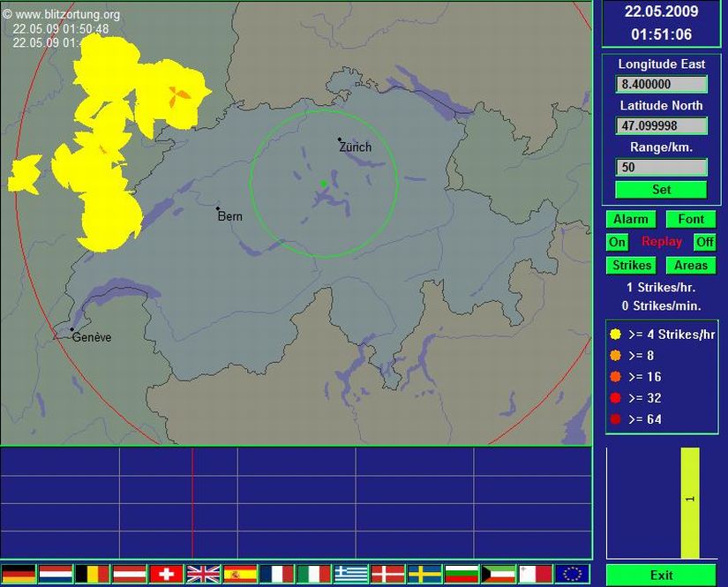This screenshot has height=587, width=728.
Task: Choose the United Kingdom flag
Action: [203, 574]
